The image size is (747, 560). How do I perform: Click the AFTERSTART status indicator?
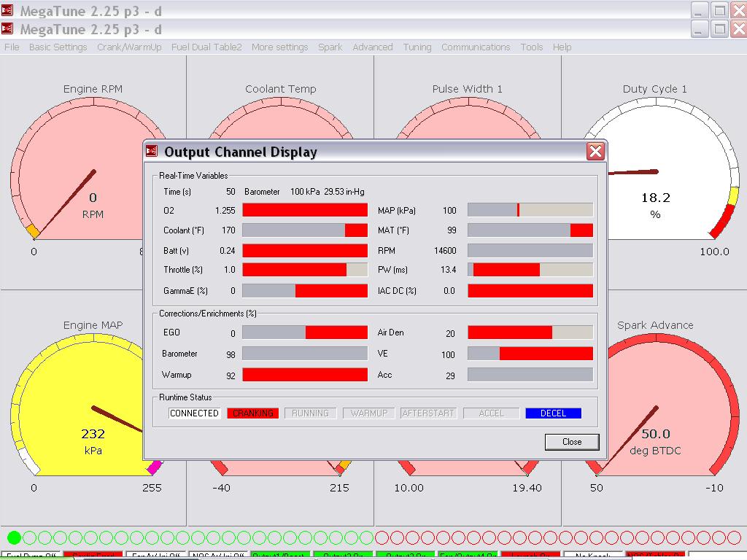427,413
